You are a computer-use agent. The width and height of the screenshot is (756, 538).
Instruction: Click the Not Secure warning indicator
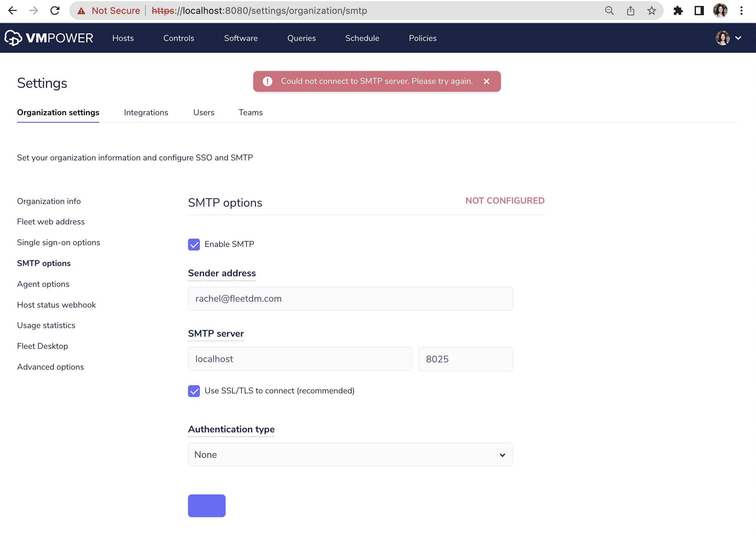[x=109, y=10]
